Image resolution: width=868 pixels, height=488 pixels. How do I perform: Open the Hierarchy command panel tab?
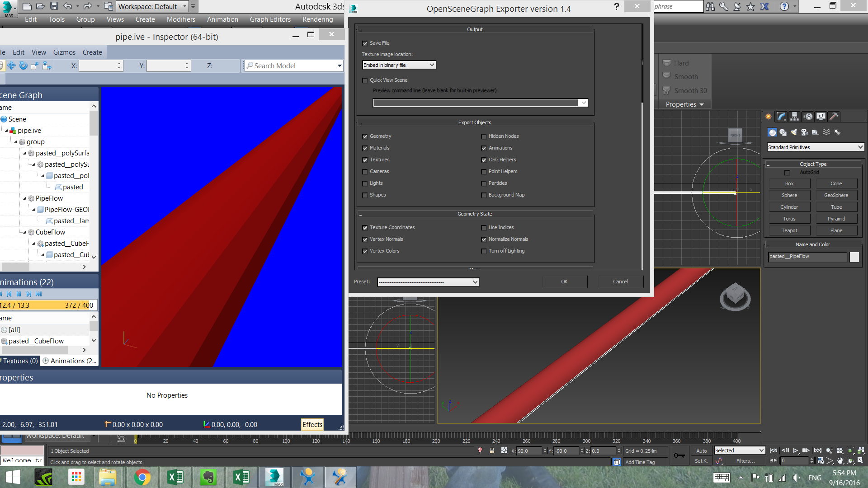pos(794,117)
